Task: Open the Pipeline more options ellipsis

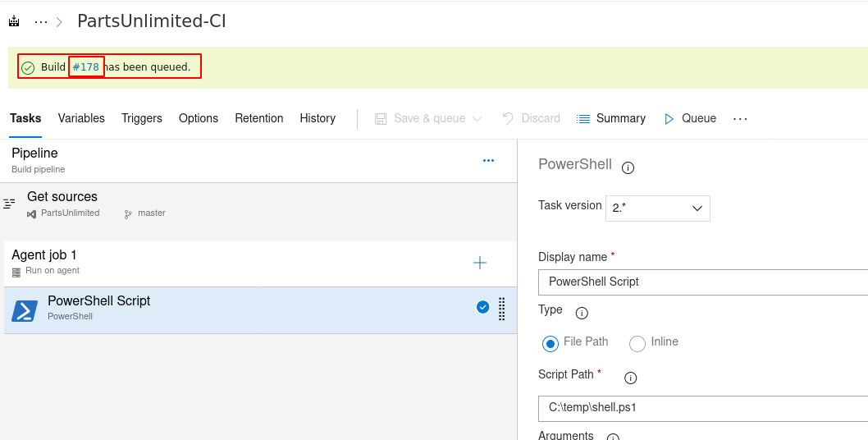Action: coord(488,161)
